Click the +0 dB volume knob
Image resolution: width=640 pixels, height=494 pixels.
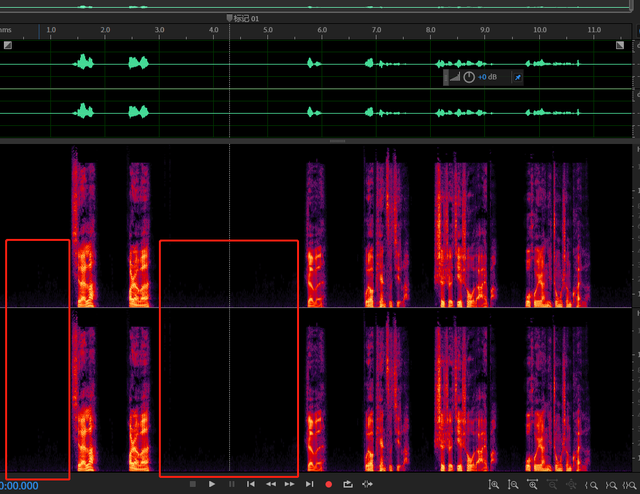(469, 77)
